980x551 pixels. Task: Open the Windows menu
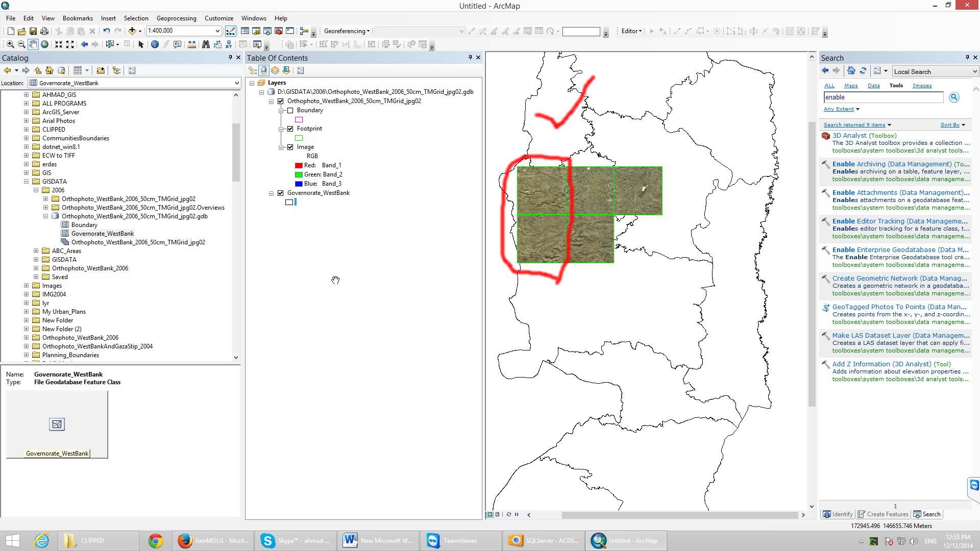(254, 18)
